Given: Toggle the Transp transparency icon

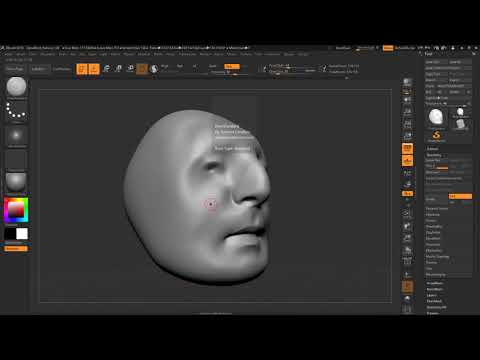Looking at the screenshot, I should pos(407,275).
